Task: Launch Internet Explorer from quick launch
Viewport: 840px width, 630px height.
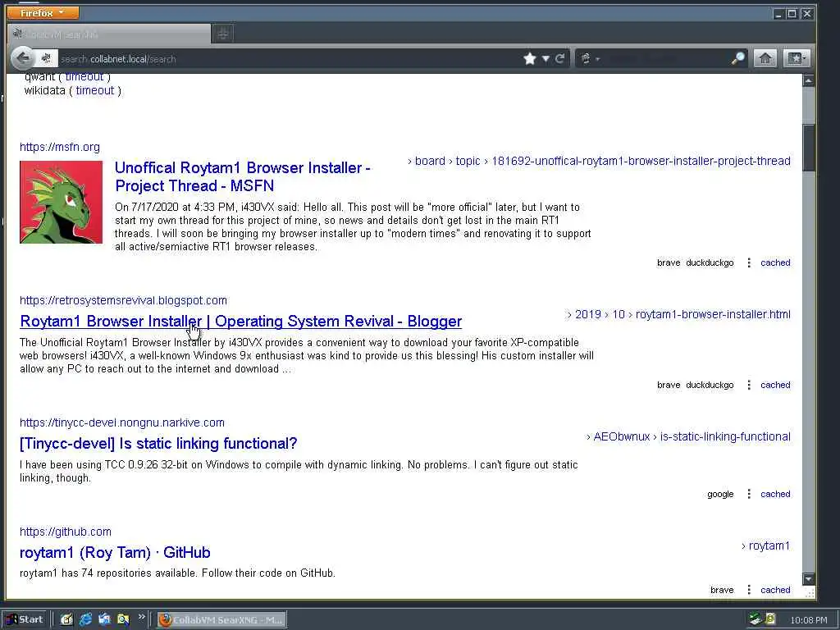Action: pyautogui.click(x=85, y=619)
